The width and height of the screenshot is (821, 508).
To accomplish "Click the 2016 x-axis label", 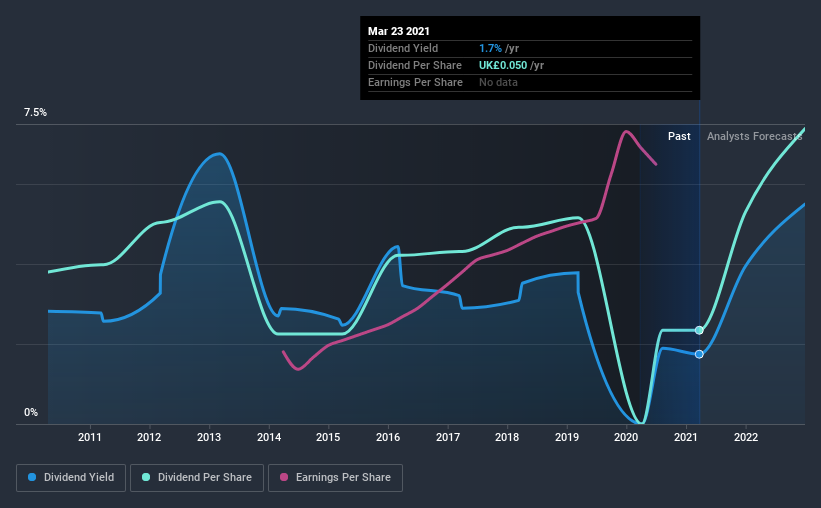I will (x=388, y=437).
